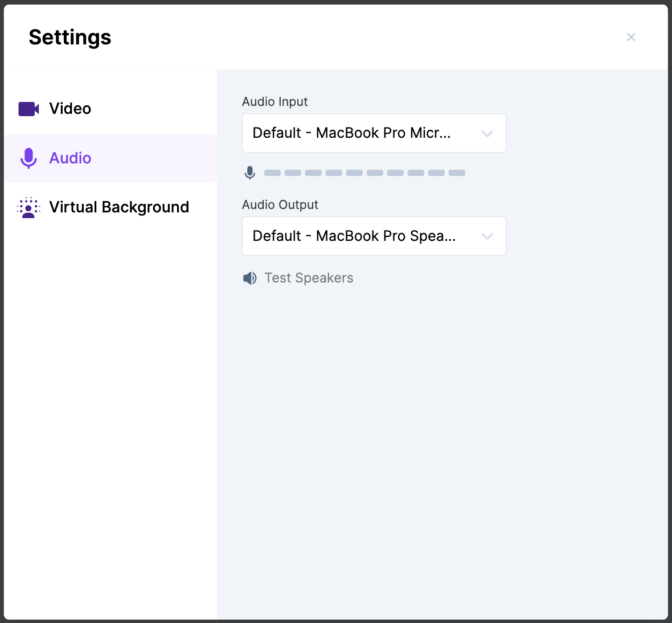Click the Audio Input label

[x=274, y=101]
